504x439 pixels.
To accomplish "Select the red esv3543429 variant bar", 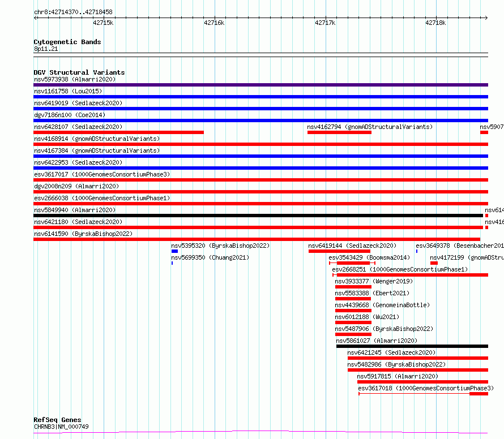I will [353, 263].
